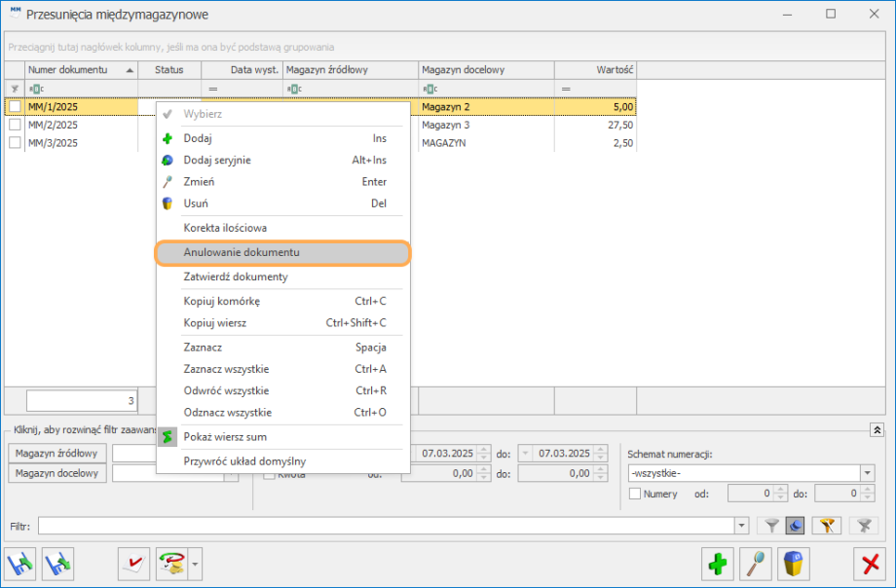Click the clear filter icon
896x588 pixels.
(x=864, y=526)
